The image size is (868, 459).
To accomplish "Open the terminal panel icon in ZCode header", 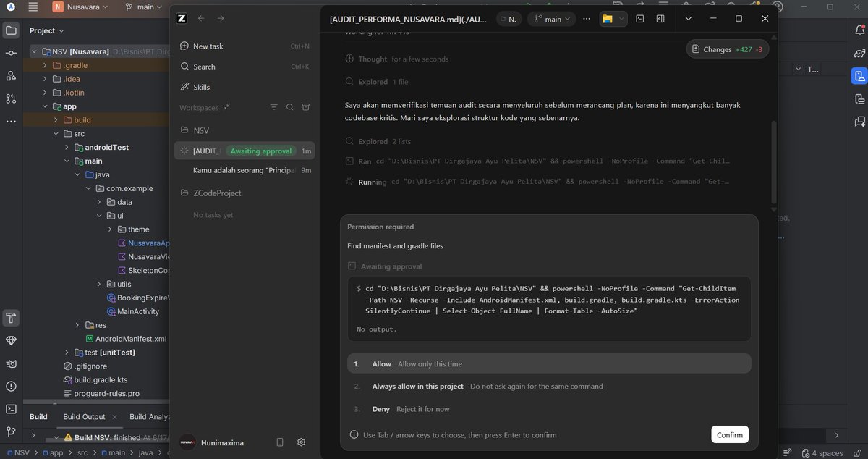I will click(x=640, y=19).
